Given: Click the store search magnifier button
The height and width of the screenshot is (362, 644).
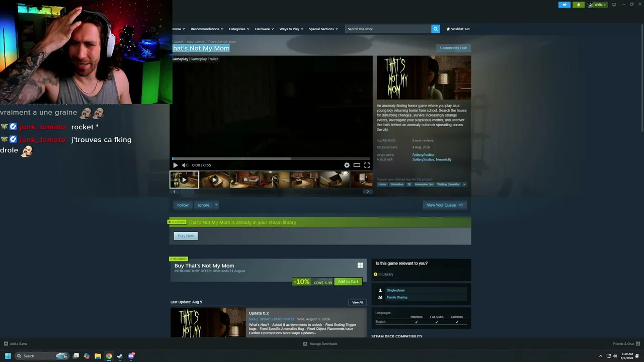Looking at the screenshot, I should 436,29.
